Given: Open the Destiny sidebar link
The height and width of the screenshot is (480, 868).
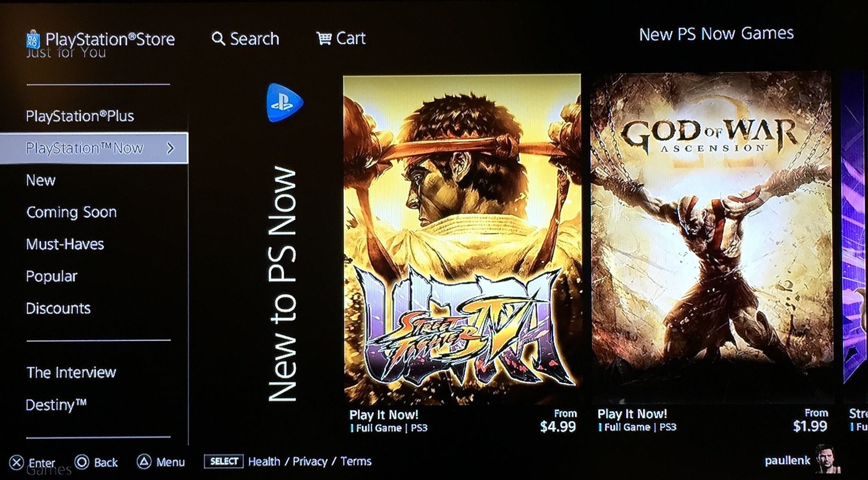Looking at the screenshot, I should coord(56,405).
